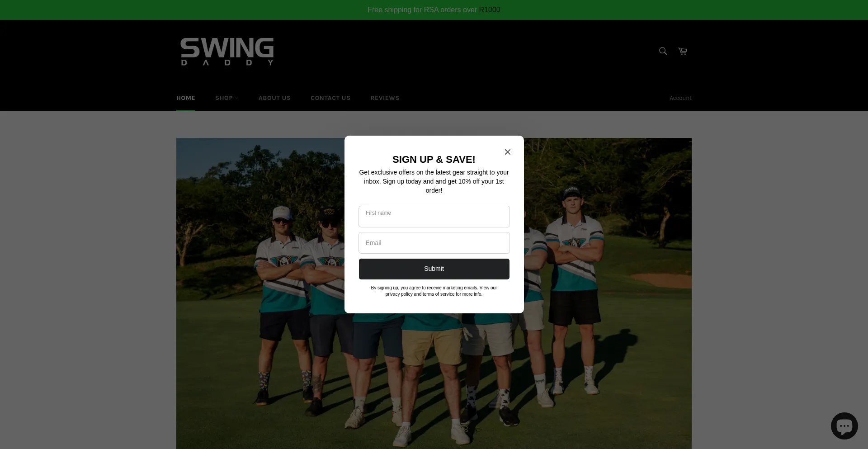Navigate to CONTACT US
The image size is (868, 449).
coord(330,98)
